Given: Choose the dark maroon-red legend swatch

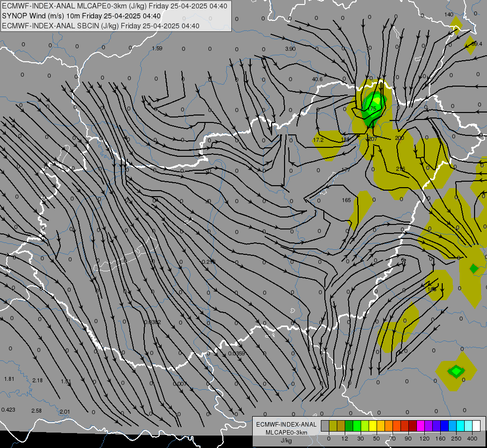Looking at the screenshot, I should pyautogui.click(x=412, y=426).
